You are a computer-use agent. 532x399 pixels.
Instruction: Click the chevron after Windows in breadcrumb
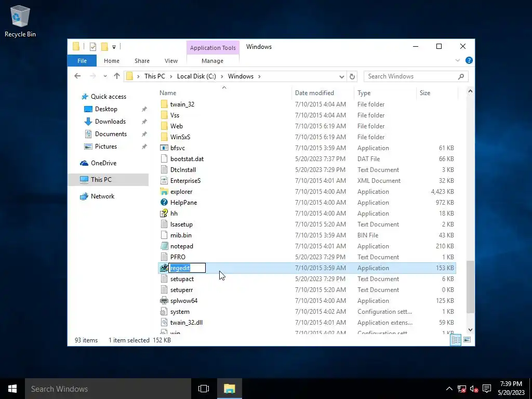[x=259, y=76]
